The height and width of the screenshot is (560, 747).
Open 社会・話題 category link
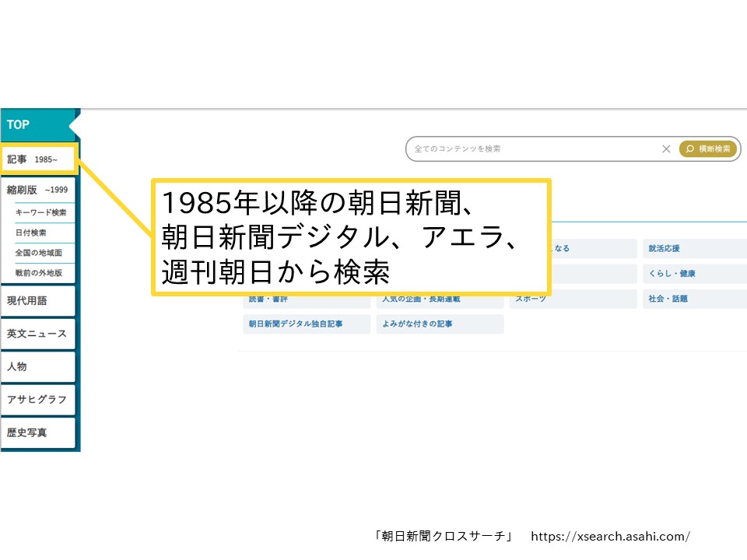click(695, 299)
